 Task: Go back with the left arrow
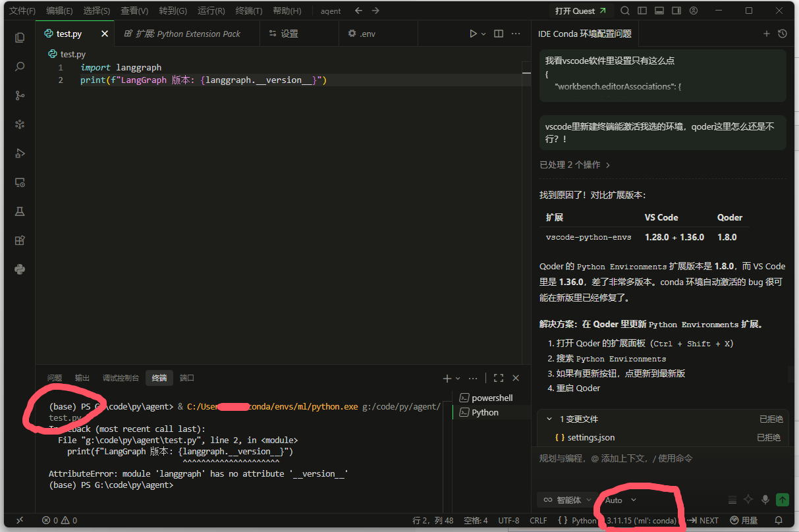click(358, 11)
